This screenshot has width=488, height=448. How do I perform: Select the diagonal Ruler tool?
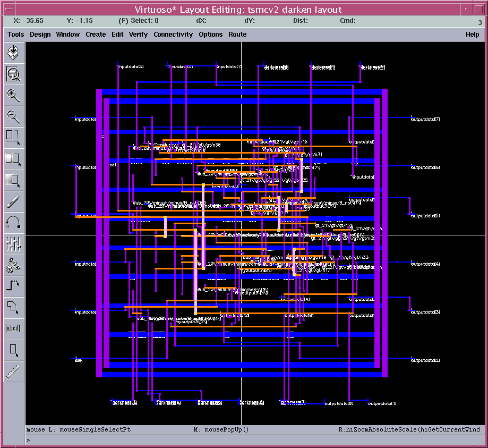[13, 371]
